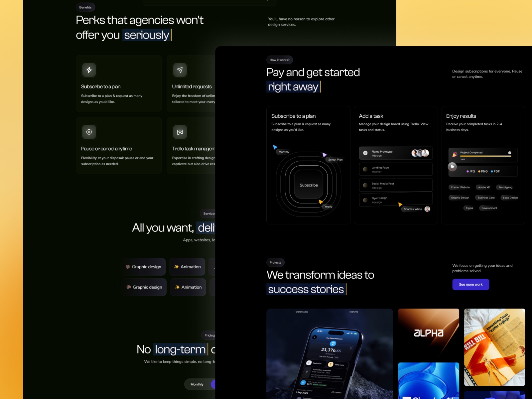
Task: Click the team avatars on Figma Prototype task
Action: (x=420, y=153)
